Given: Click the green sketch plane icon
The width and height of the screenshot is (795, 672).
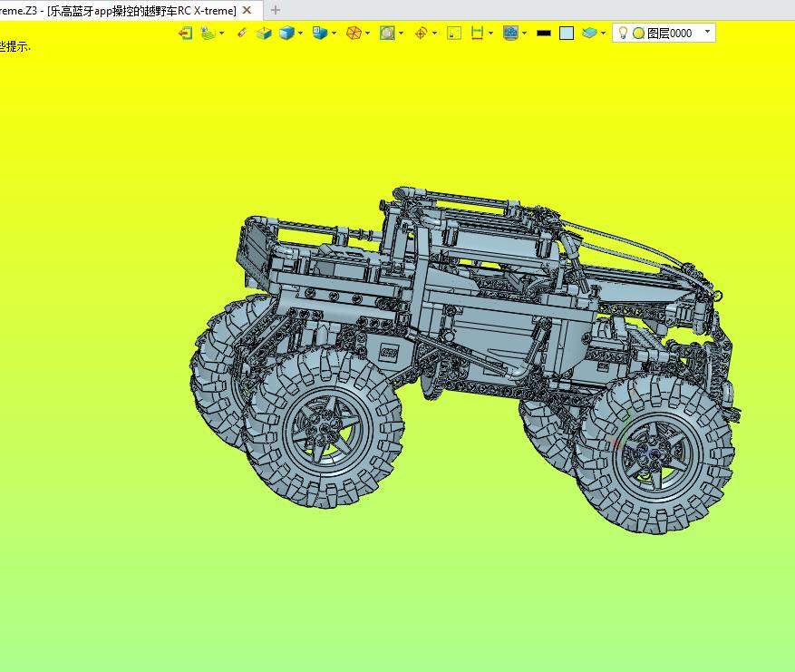Looking at the screenshot, I should [208, 34].
